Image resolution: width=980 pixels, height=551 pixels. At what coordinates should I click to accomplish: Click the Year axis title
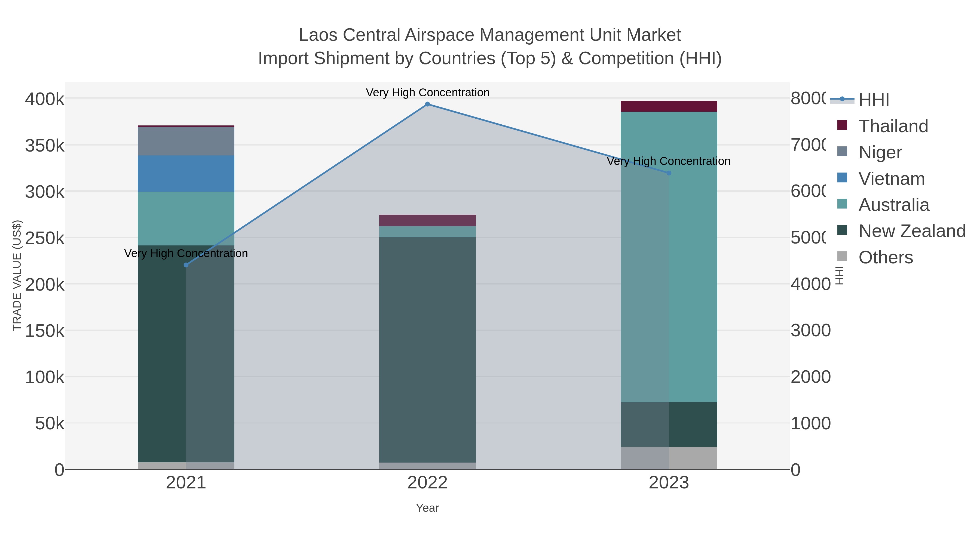click(x=427, y=508)
